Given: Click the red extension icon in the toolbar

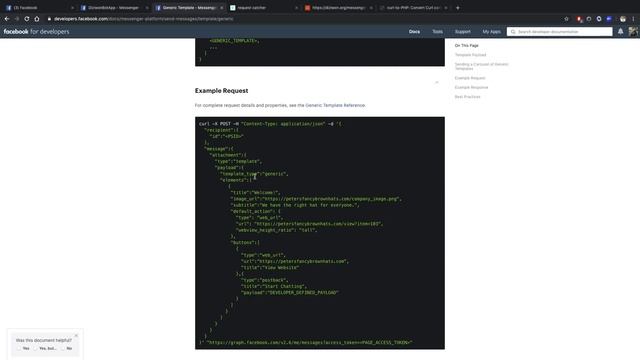Looking at the screenshot, I should click(579, 19).
